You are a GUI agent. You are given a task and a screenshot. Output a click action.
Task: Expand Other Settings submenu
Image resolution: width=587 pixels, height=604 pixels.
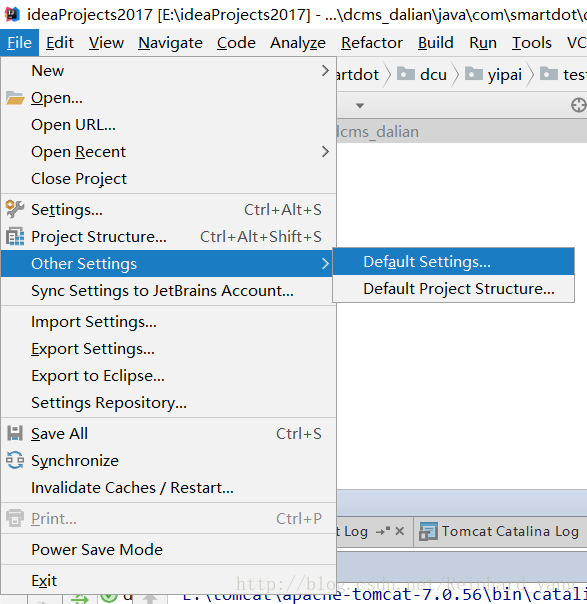pyautogui.click(x=166, y=263)
